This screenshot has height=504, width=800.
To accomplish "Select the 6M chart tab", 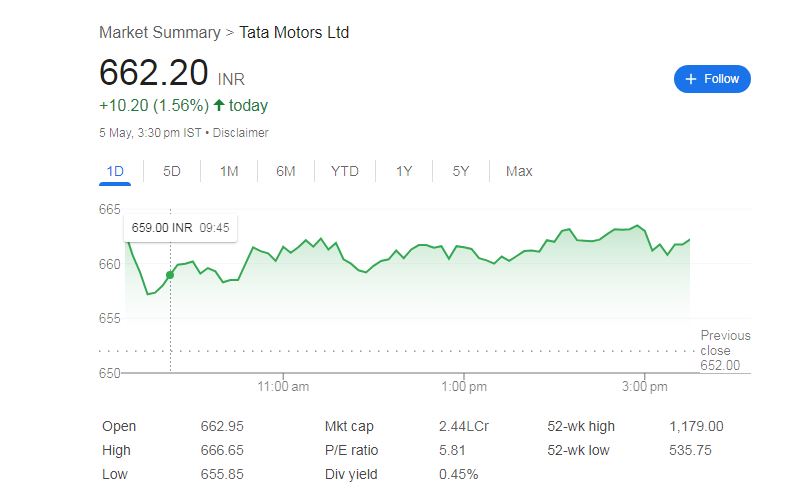I will tap(286, 171).
